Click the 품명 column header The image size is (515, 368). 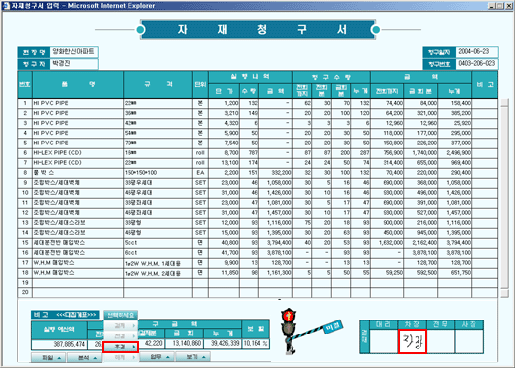coord(78,84)
